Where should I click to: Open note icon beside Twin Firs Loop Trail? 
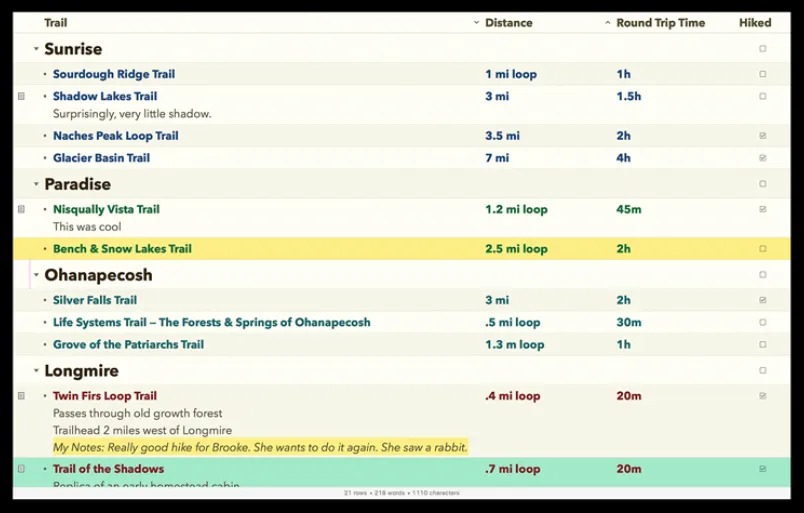[21, 396]
